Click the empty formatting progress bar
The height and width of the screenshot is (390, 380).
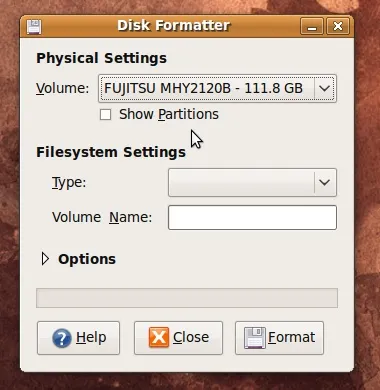187,298
